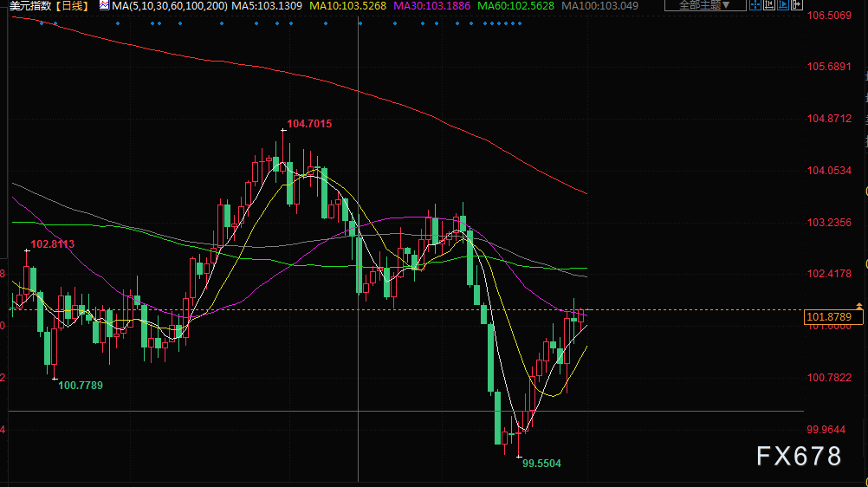Select the MA5:103.1309 legend value
This screenshot has height=487, width=868.
pyautogui.click(x=266, y=6)
